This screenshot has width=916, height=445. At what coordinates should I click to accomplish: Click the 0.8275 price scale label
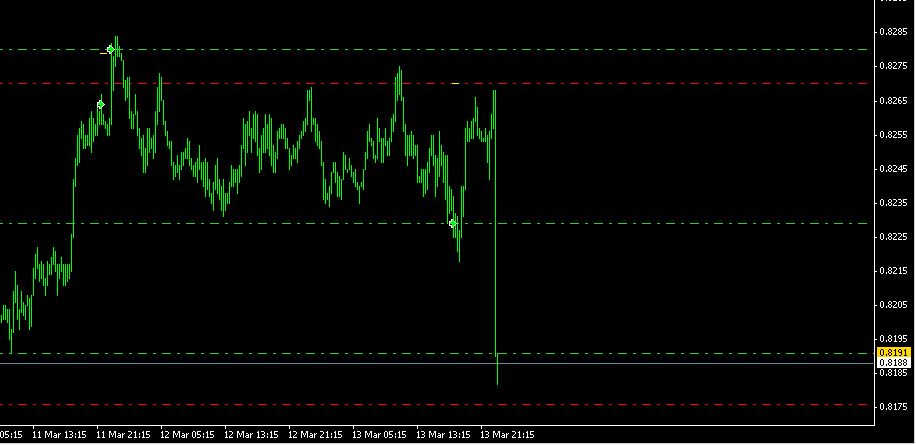click(894, 66)
